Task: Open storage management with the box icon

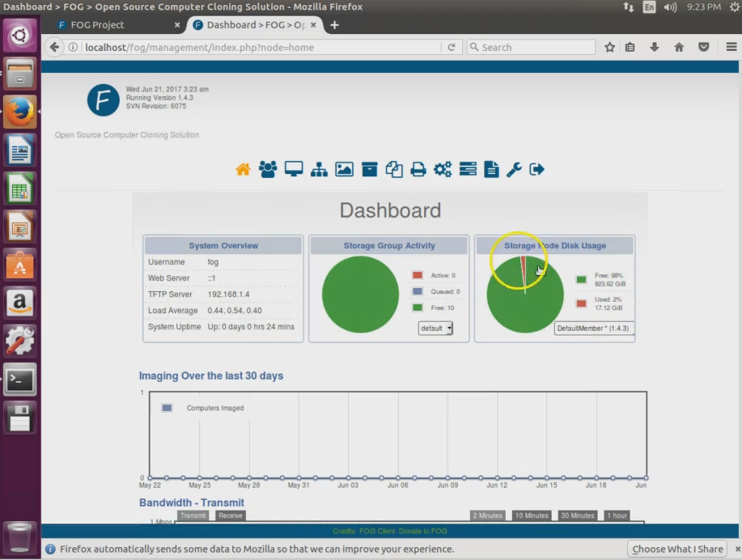Action: 369,169
